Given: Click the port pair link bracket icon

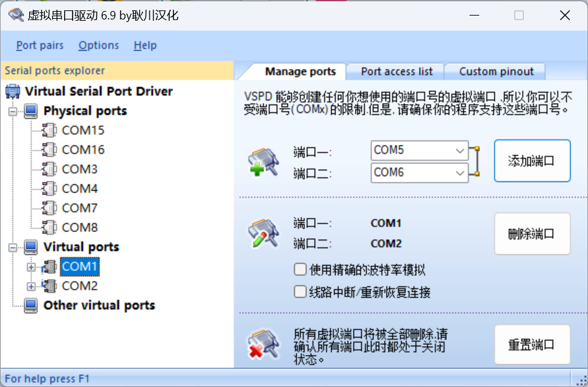Looking at the screenshot, I should tap(475, 161).
